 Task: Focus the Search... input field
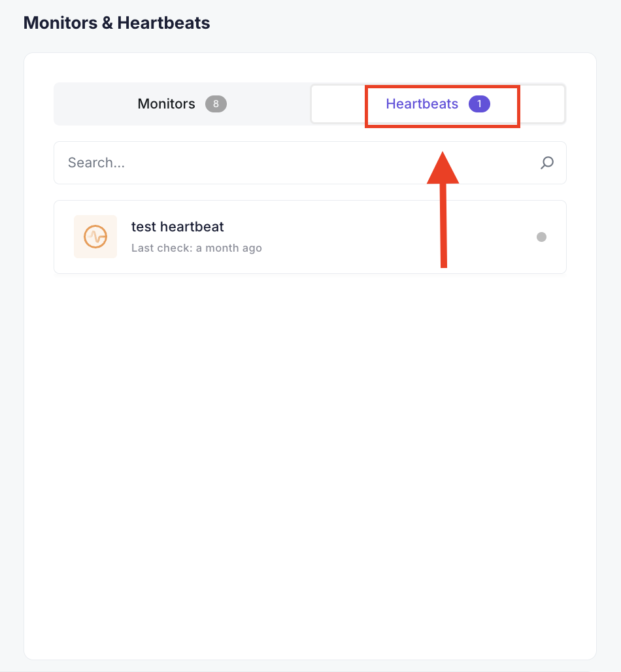[x=310, y=163]
